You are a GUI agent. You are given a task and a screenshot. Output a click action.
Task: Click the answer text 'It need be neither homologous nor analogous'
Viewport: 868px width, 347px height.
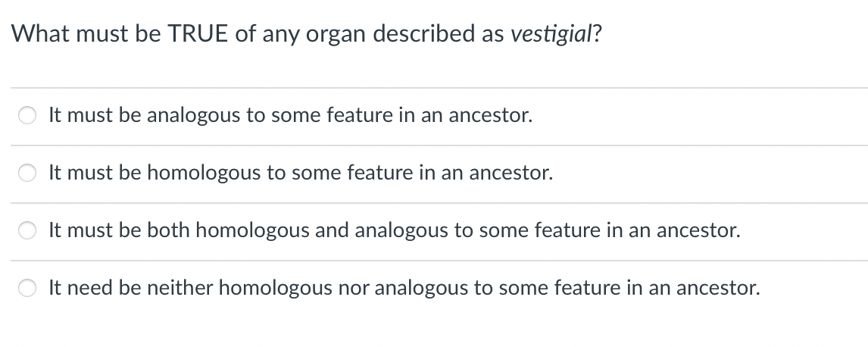[x=404, y=288]
